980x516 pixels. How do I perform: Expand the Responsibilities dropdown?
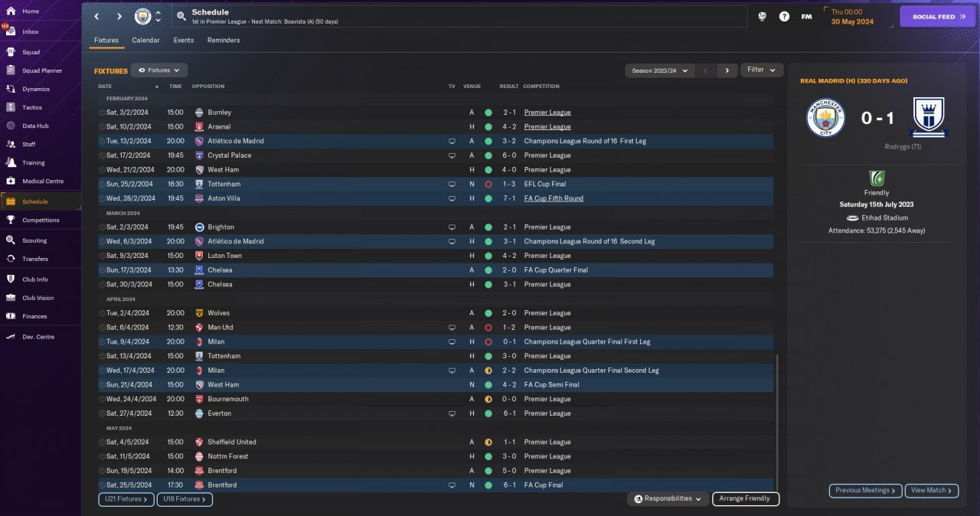[668, 498]
